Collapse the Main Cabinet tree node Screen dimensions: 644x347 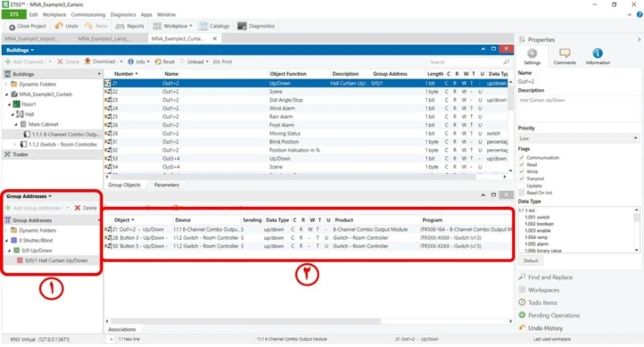tap(16, 124)
